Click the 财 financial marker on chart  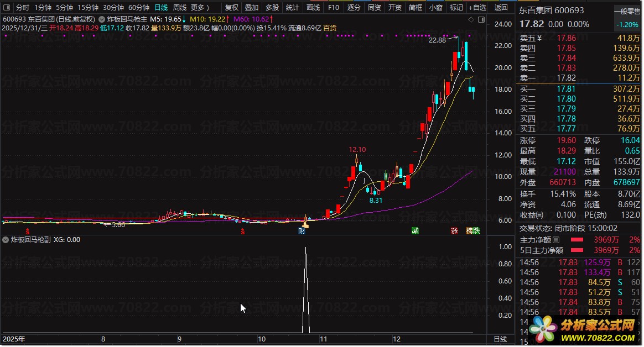tap(302, 231)
